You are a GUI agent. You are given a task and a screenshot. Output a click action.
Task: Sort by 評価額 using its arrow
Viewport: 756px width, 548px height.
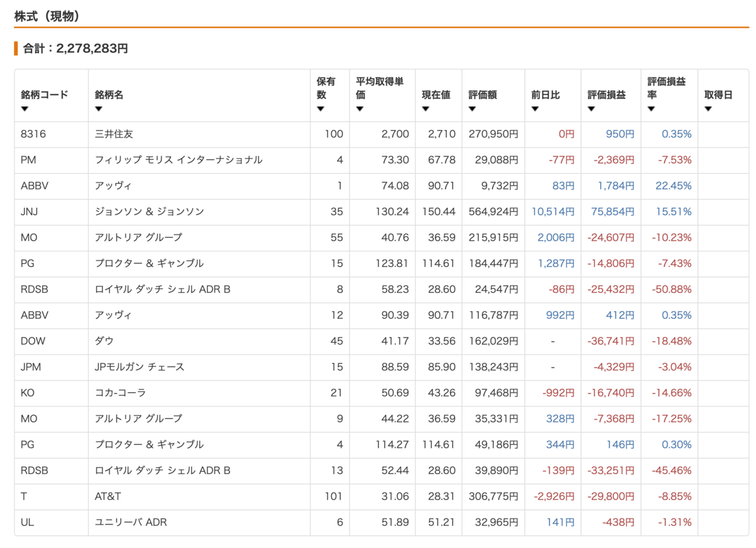point(472,109)
